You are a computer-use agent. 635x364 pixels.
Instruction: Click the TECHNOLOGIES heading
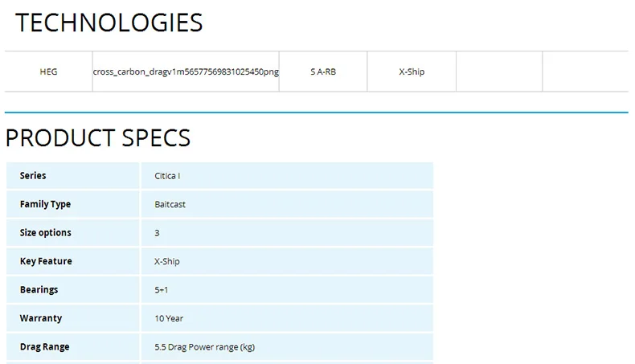point(109,22)
